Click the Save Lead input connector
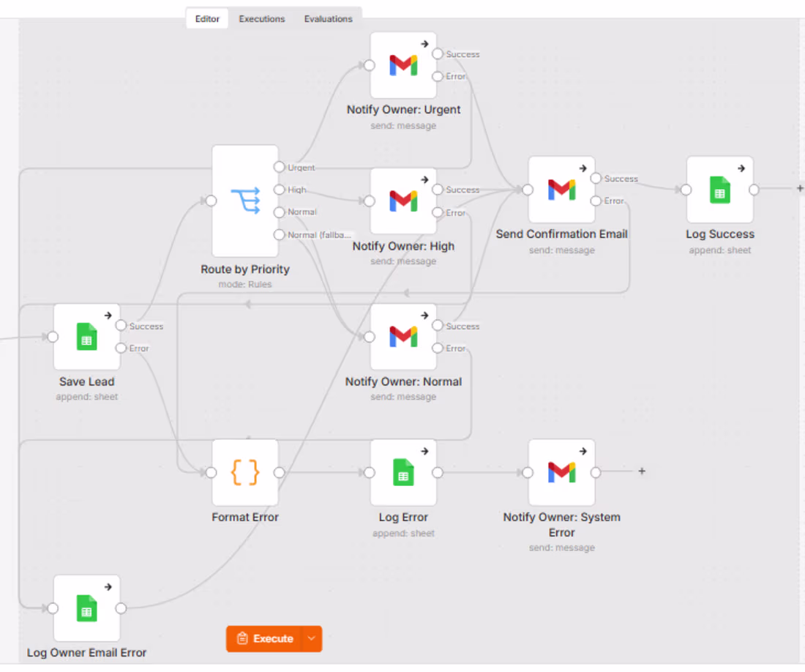The image size is (805, 672). [53, 337]
